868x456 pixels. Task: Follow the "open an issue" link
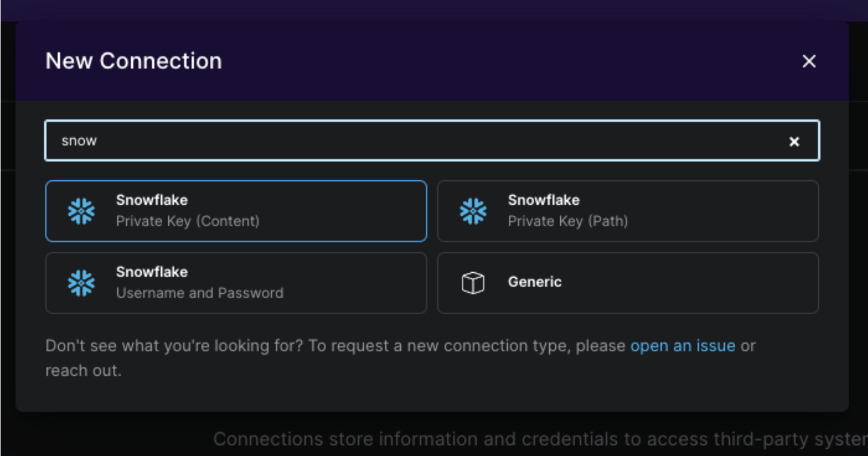[683, 346]
